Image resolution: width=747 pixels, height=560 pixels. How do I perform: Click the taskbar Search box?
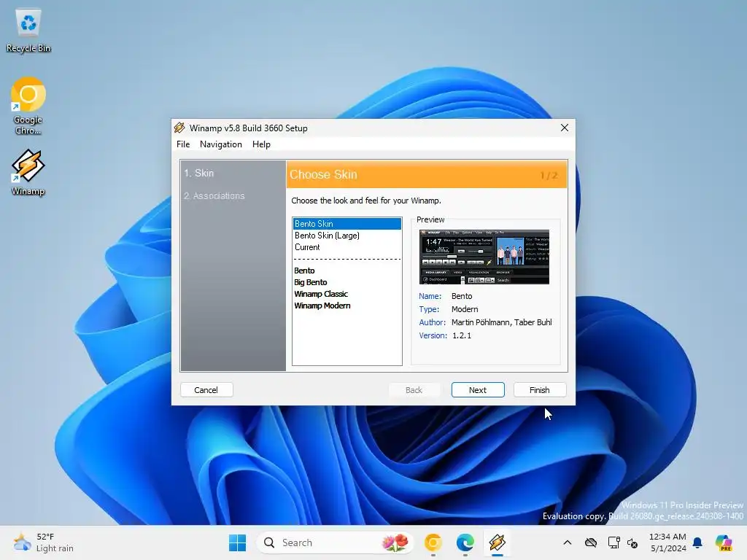point(335,542)
